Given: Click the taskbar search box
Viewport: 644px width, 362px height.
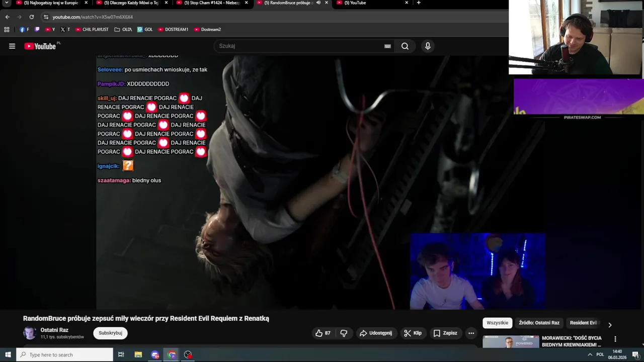Looking at the screenshot, I should (x=64, y=354).
